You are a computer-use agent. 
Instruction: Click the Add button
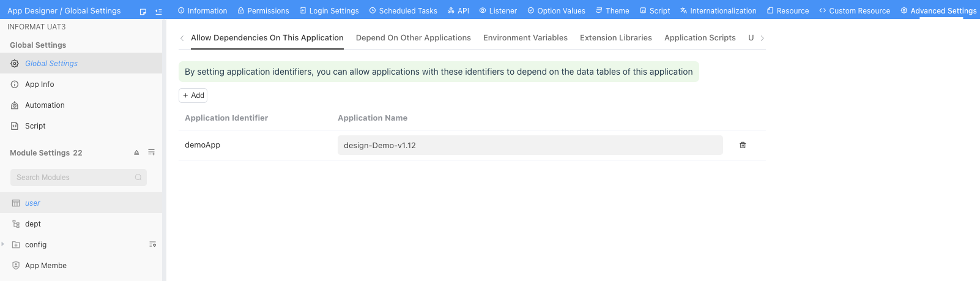(x=193, y=96)
